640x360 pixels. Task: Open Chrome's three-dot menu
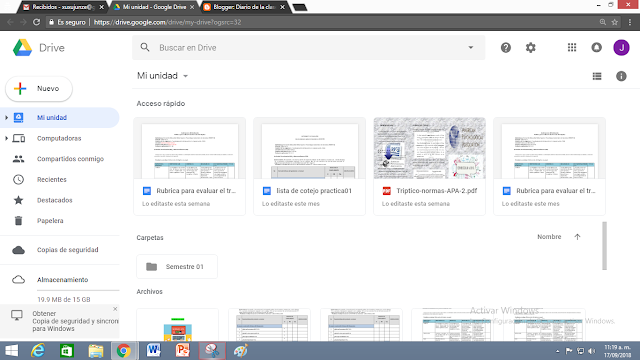pyautogui.click(x=630, y=22)
